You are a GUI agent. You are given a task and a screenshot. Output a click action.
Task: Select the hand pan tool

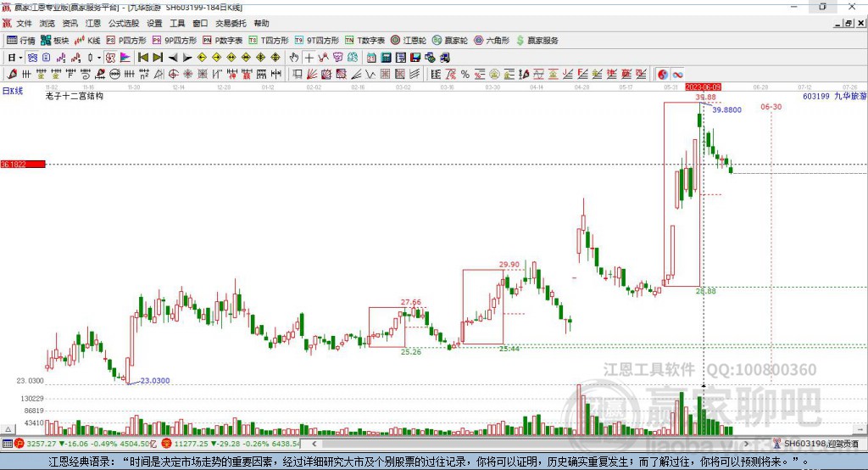[294, 58]
